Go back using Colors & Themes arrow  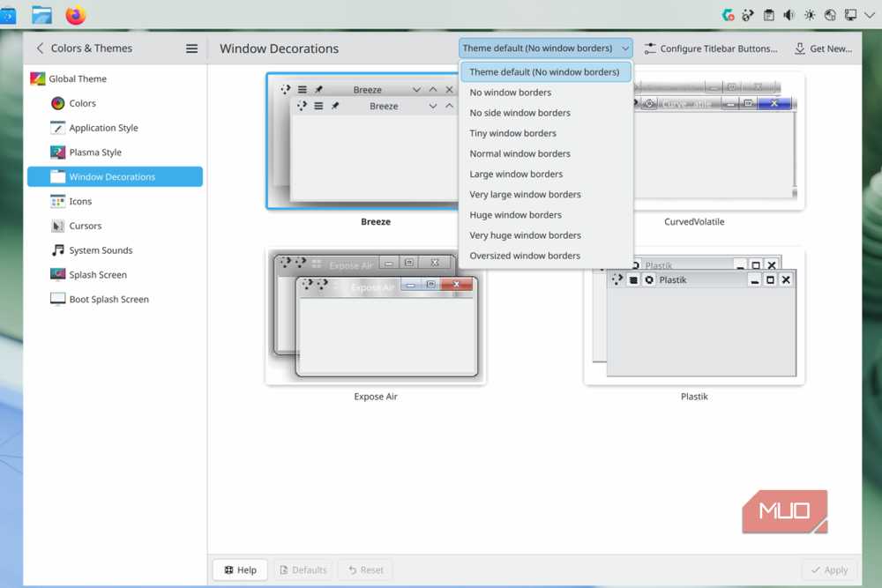point(40,48)
